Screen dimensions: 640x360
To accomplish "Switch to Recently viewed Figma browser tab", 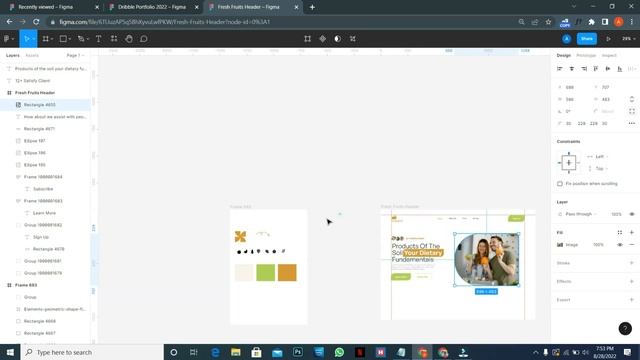I will (51, 7).
